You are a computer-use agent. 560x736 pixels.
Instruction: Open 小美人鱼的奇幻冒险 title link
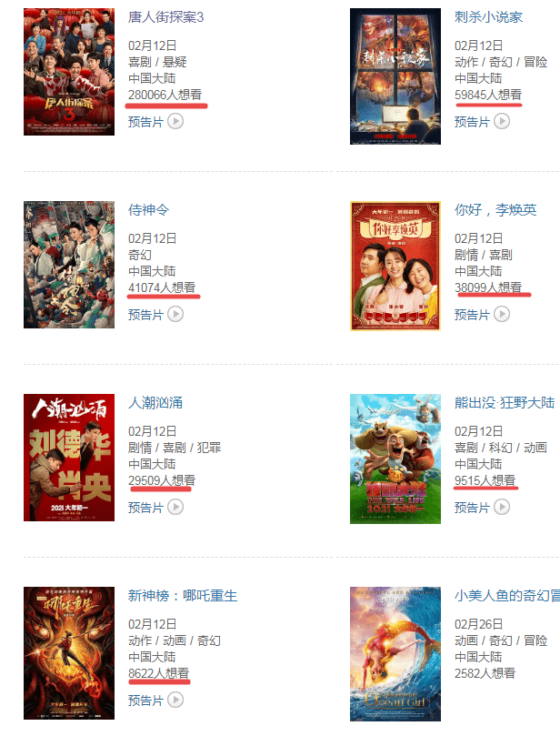coord(507,596)
